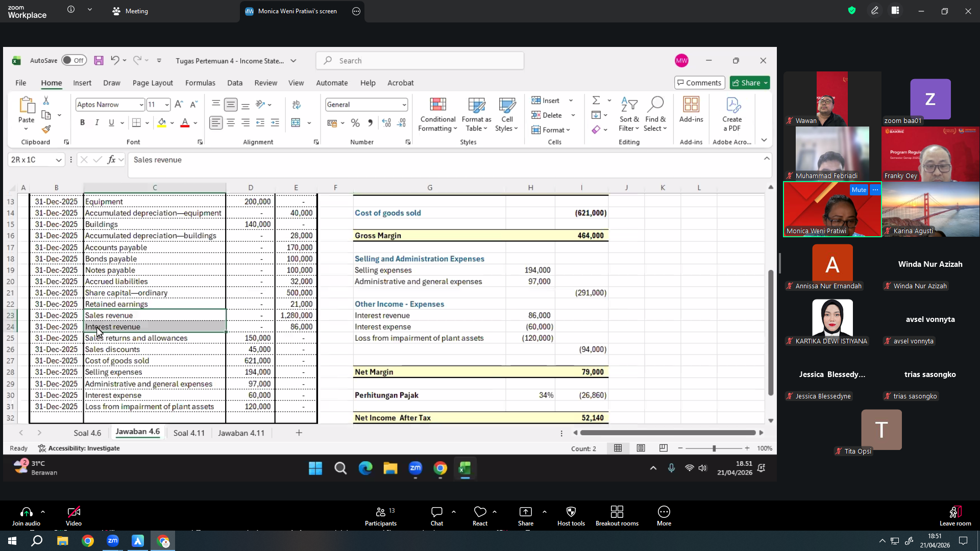This screenshot has width=980, height=551.
Task: Mute Monica Weni Pratiwi's video tile
Action: (x=859, y=190)
